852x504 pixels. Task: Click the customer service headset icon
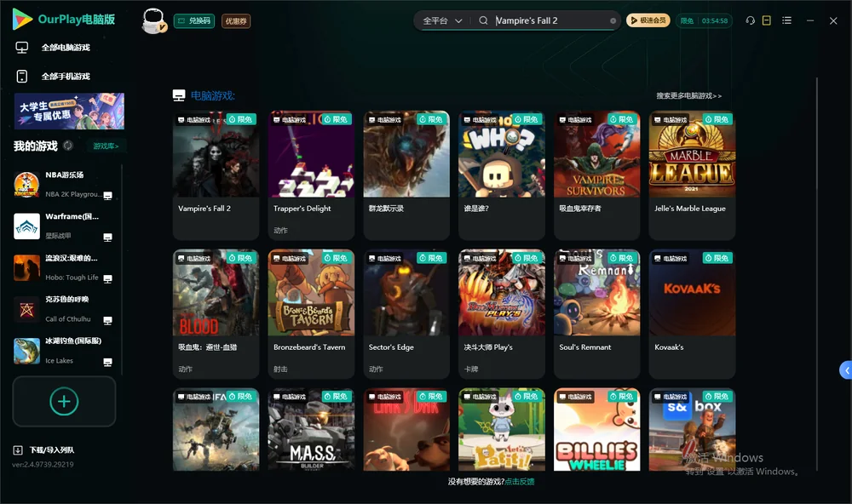tap(750, 20)
